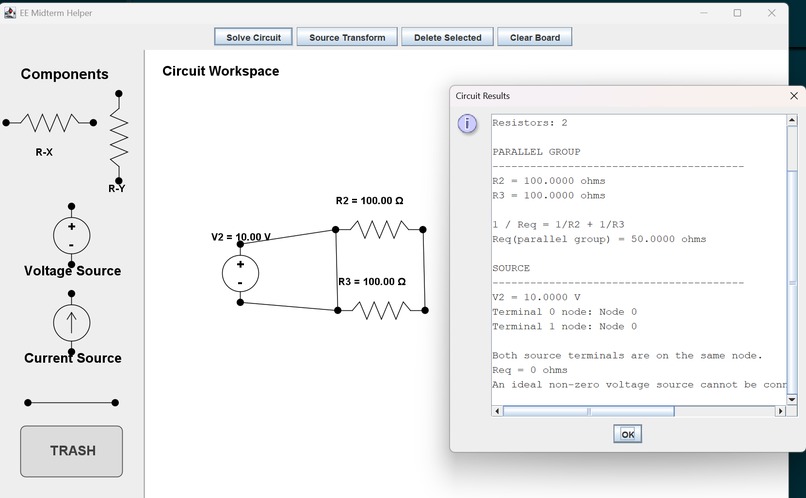Select the R2 resistor in the workspace
The width and height of the screenshot is (806, 498).
tap(379, 230)
